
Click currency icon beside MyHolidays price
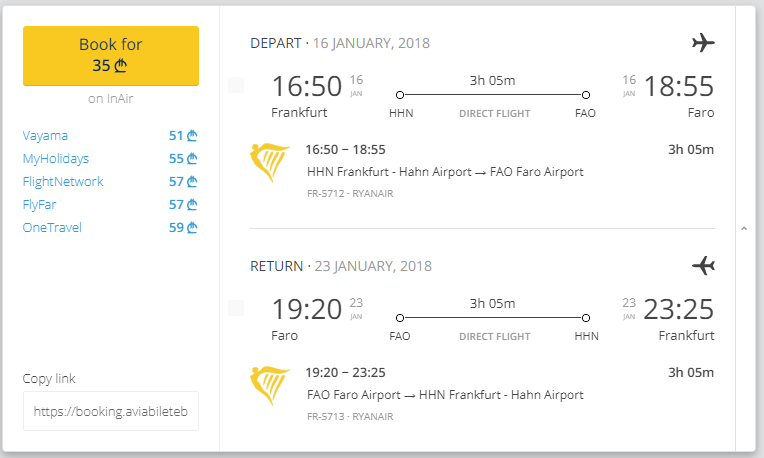192,159
